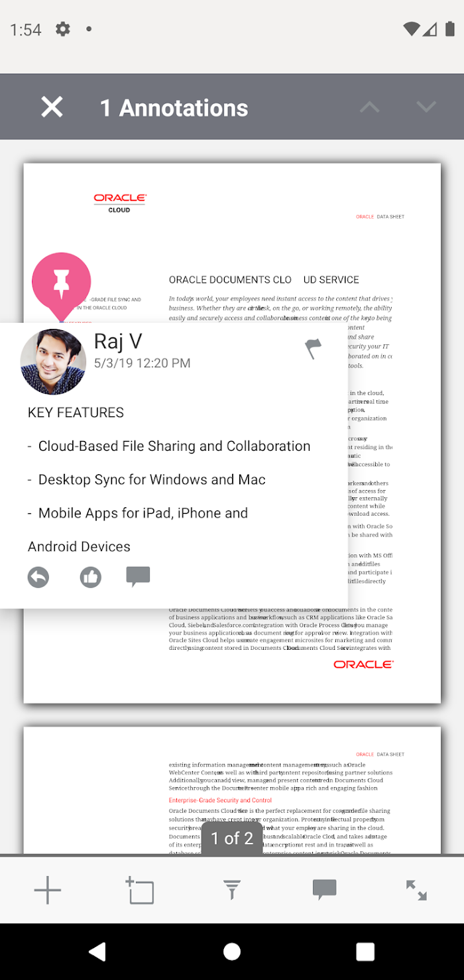Select the add area annotation tool
The image size is (464, 980).
coord(140,890)
